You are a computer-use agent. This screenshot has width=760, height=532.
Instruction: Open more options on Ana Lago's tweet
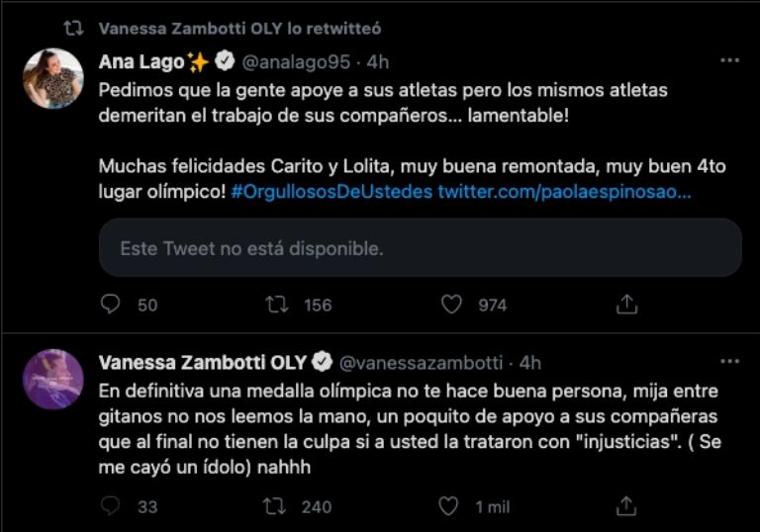coord(729,61)
